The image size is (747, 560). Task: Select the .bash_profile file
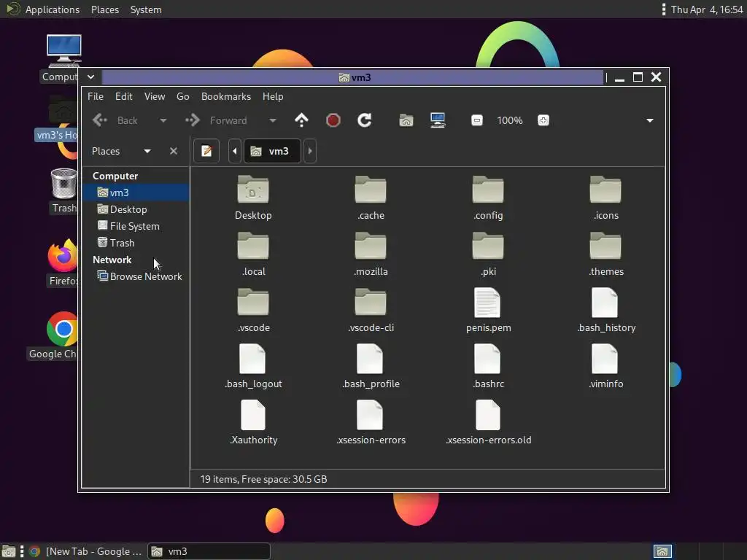tap(370, 359)
